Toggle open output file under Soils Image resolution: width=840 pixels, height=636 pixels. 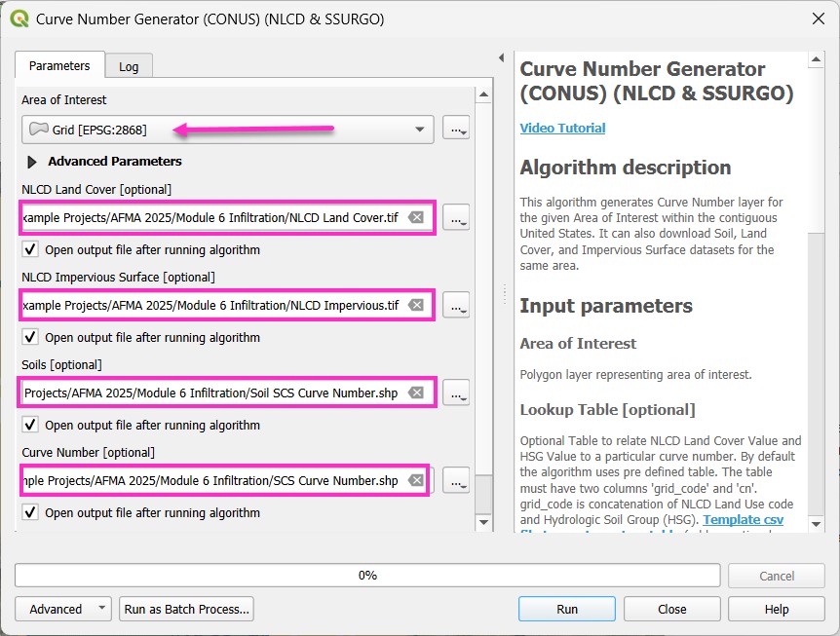[30, 425]
